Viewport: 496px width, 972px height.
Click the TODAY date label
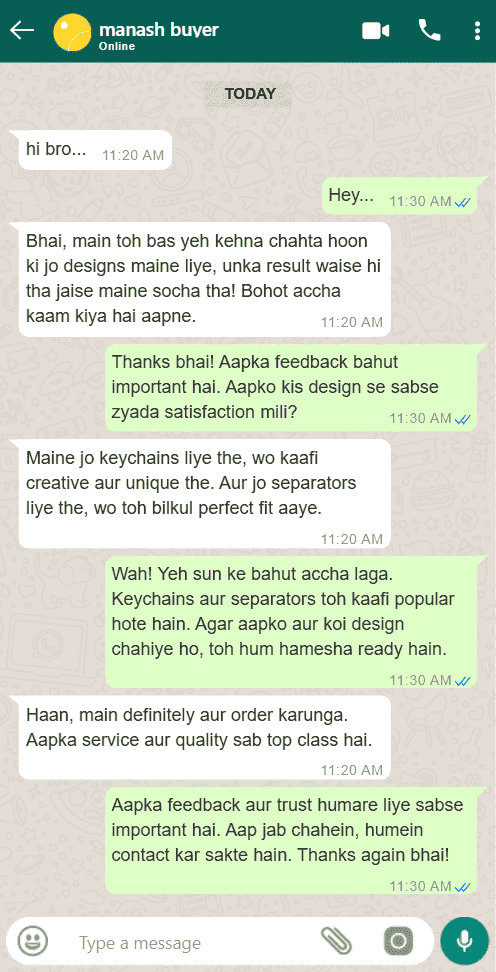[250, 94]
